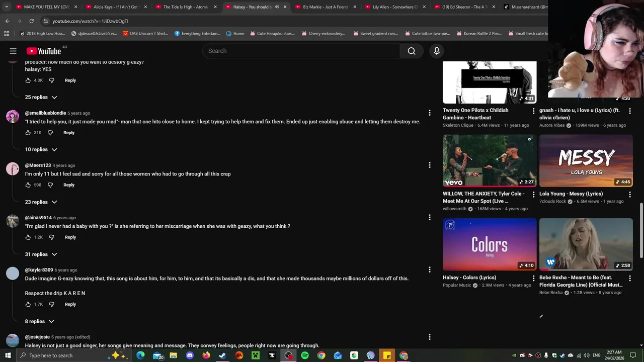Like the comment by @ainas9514
Viewport: 644px width, 362px height.
coord(28,237)
